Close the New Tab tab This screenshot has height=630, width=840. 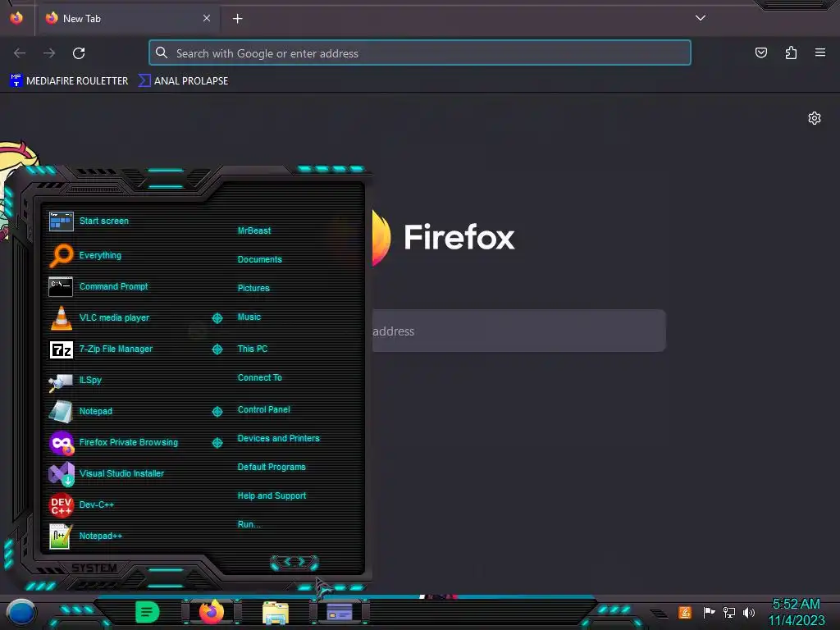tap(206, 18)
